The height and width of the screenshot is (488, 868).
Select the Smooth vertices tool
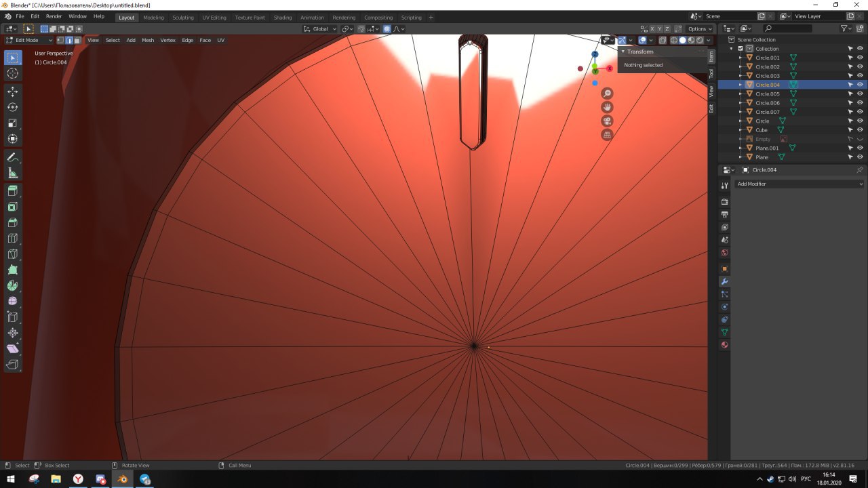coord(12,301)
